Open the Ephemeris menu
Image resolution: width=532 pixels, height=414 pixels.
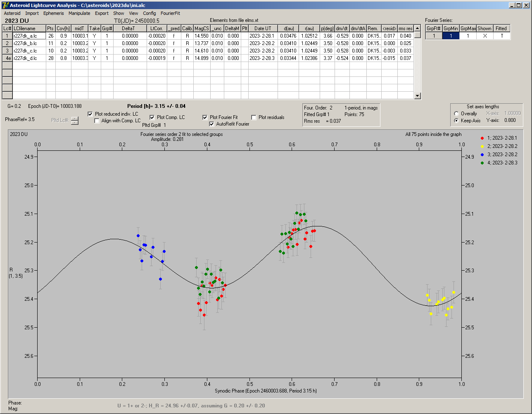click(54, 13)
